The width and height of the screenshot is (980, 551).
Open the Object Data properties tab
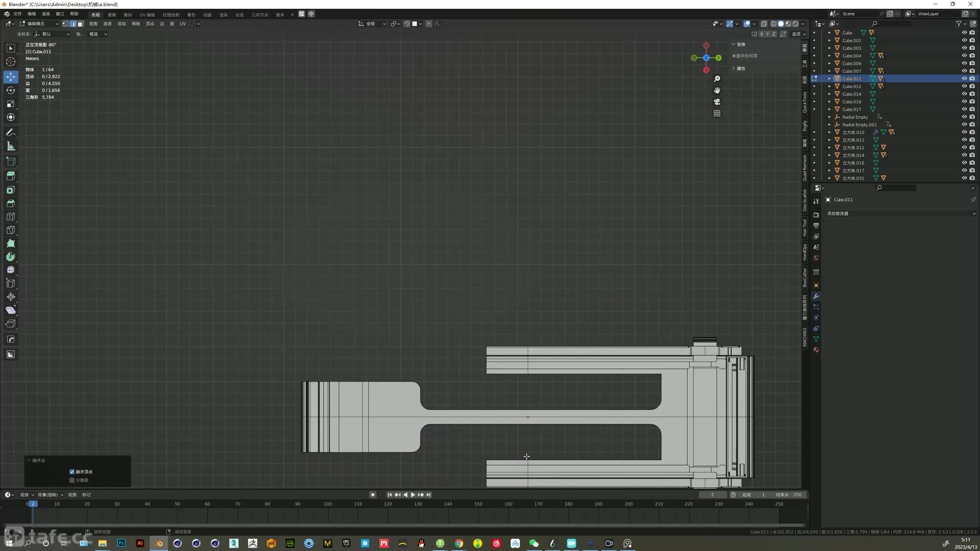pos(816,339)
